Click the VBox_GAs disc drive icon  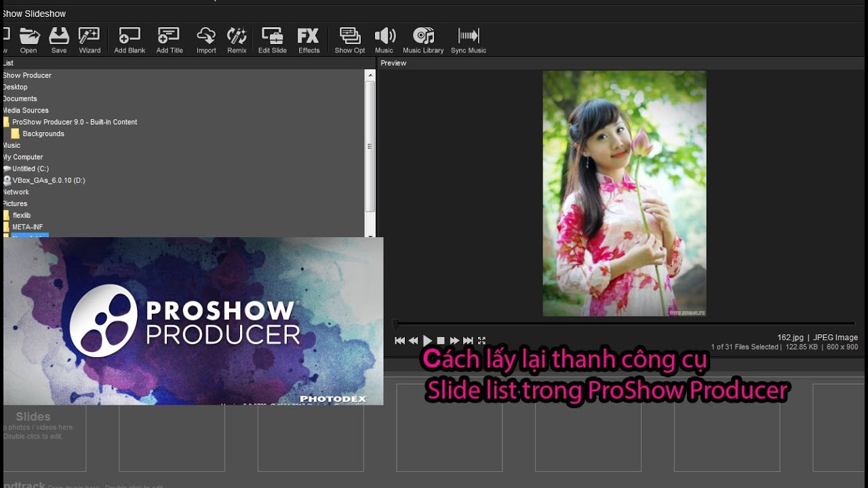coord(7,180)
